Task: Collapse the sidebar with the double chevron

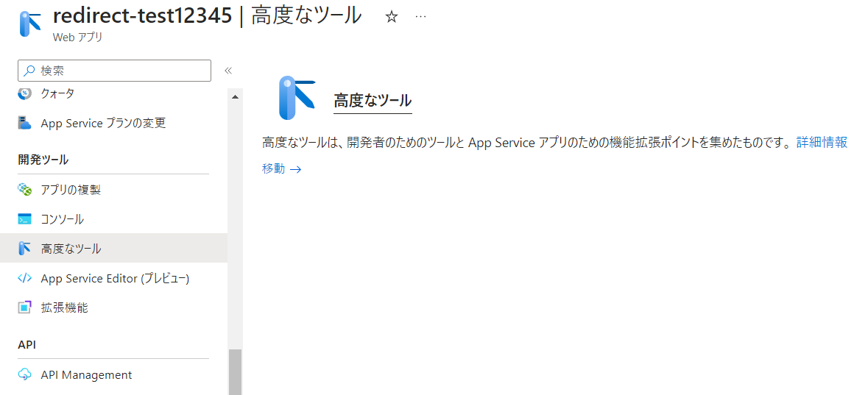Action: click(x=227, y=71)
